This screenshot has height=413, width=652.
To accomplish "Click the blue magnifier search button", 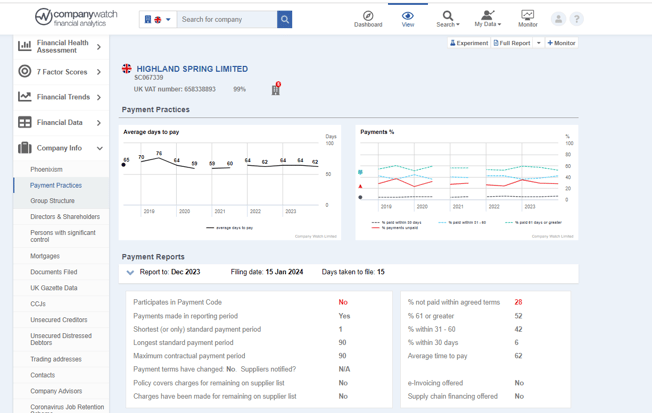I will coord(284,20).
